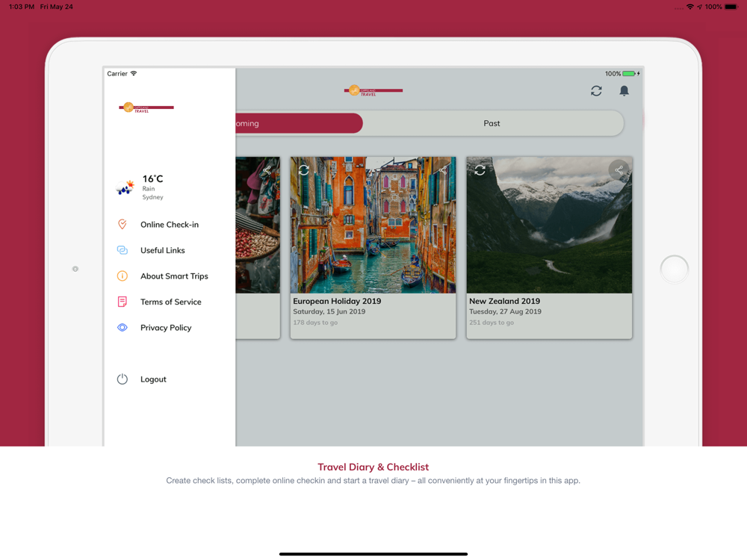747x560 pixels.
Task: Open Terms of Service menu item
Action: pos(169,302)
